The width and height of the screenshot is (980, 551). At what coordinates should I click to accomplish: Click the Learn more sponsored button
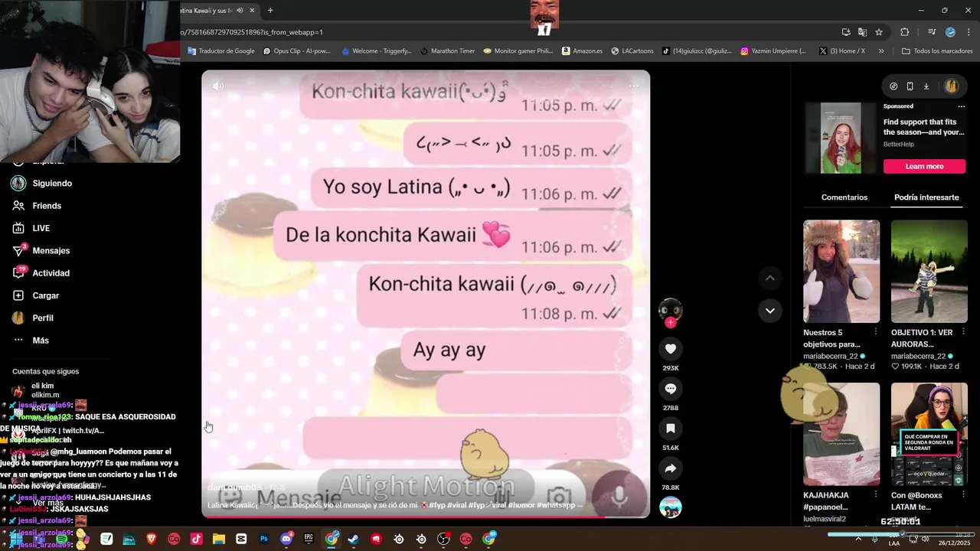(924, 166)
